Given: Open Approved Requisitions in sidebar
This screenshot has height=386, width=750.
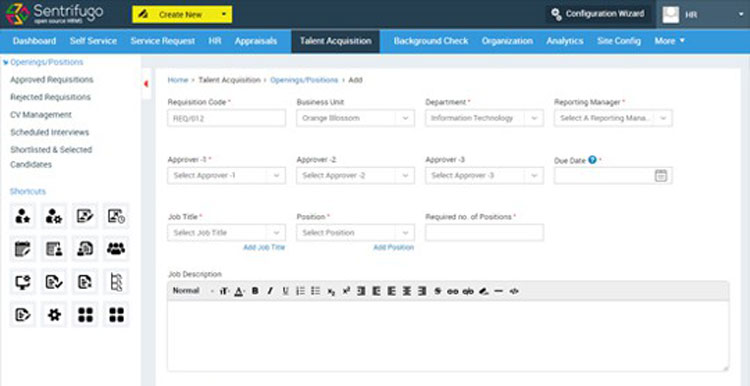Looking at the screenshot, I should click(52, 80).
